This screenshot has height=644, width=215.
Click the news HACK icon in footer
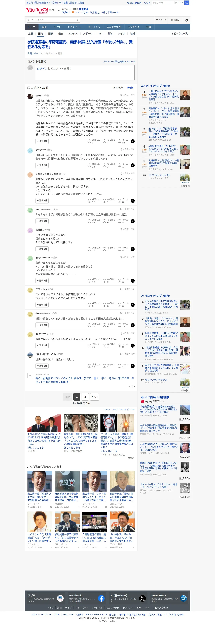click(184, 598)
